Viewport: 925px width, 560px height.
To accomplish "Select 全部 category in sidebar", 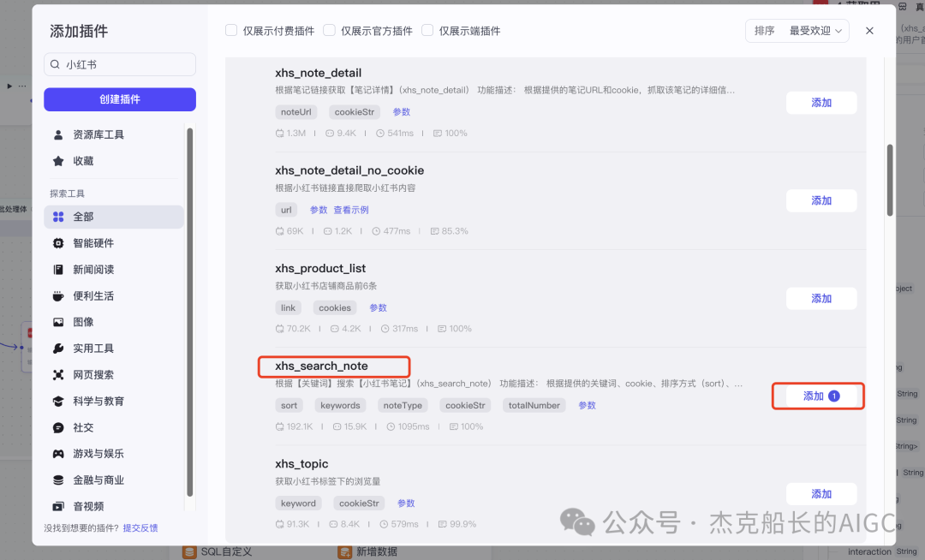I will [x=114, y=217].
